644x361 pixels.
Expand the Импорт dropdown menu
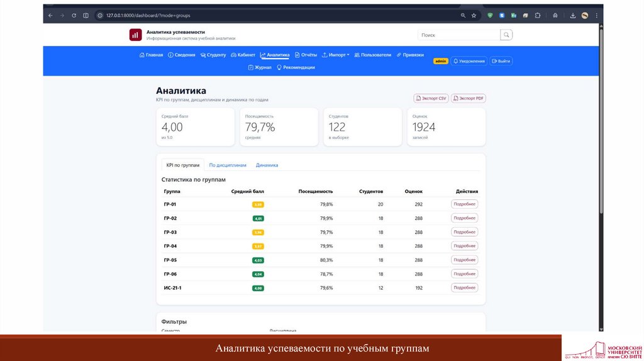point(336,55)
